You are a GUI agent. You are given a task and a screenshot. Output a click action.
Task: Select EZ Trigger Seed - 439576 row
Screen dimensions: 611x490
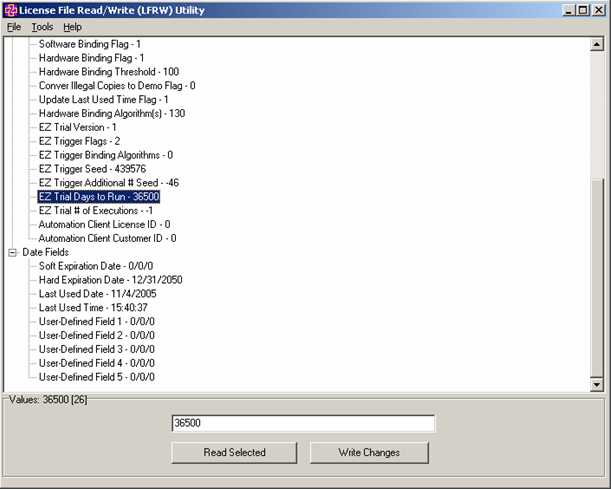pos(92,169)
